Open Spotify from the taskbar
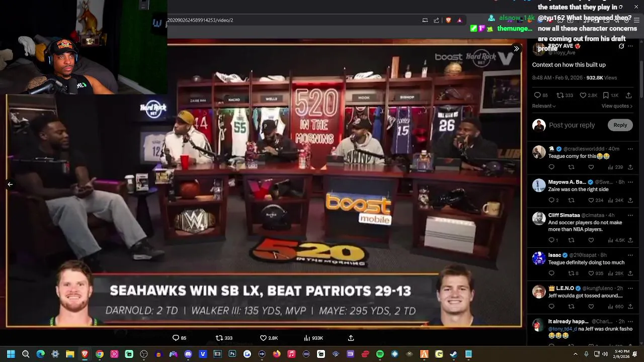This screenshot has height=362, width=644. 380,354
